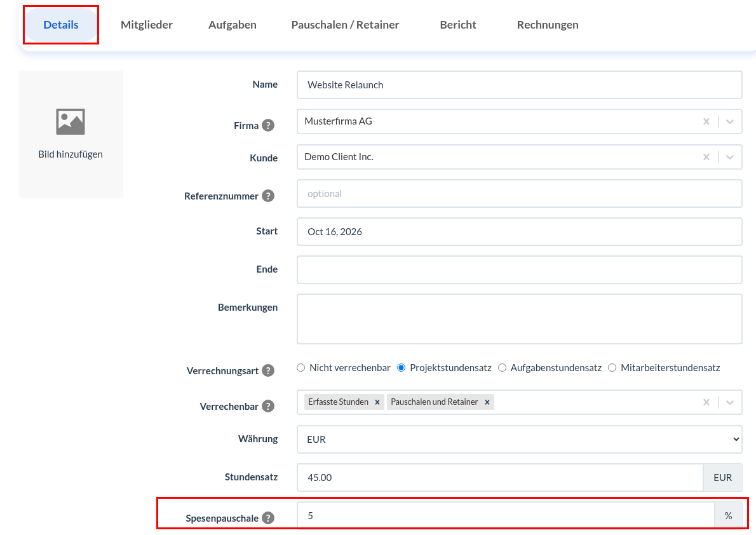
Task: Clear the Demo Client Inc. selection
Action: (706, 157)
